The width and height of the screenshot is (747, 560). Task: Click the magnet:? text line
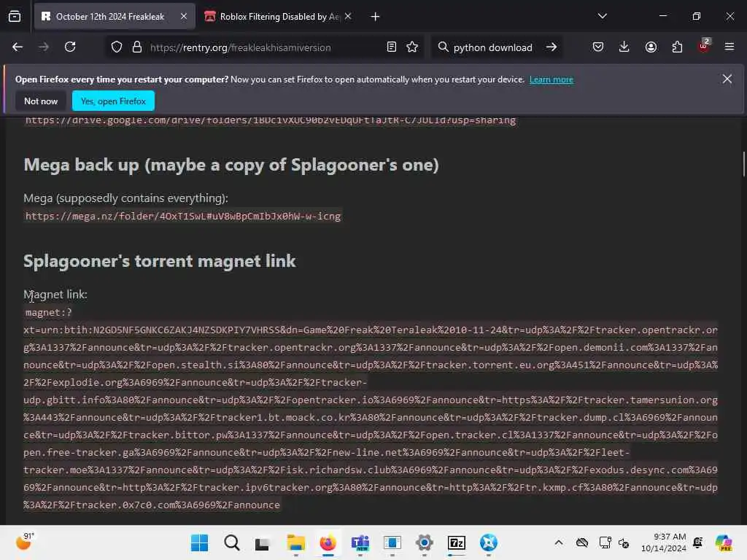[49, 312]
